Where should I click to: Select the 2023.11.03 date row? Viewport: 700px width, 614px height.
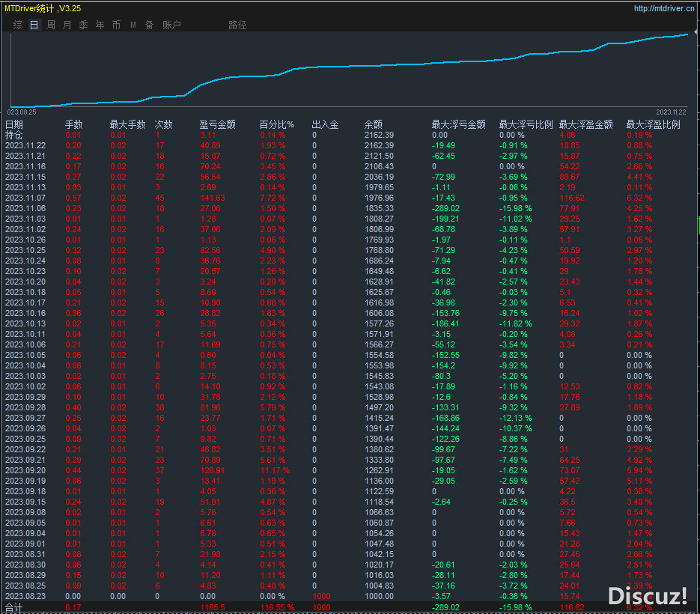click(x=25, y=219)
